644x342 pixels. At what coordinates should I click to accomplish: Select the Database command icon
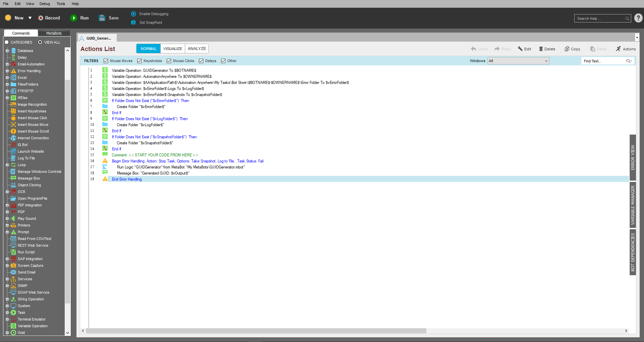pyautogui.click(x=13, y=51)
